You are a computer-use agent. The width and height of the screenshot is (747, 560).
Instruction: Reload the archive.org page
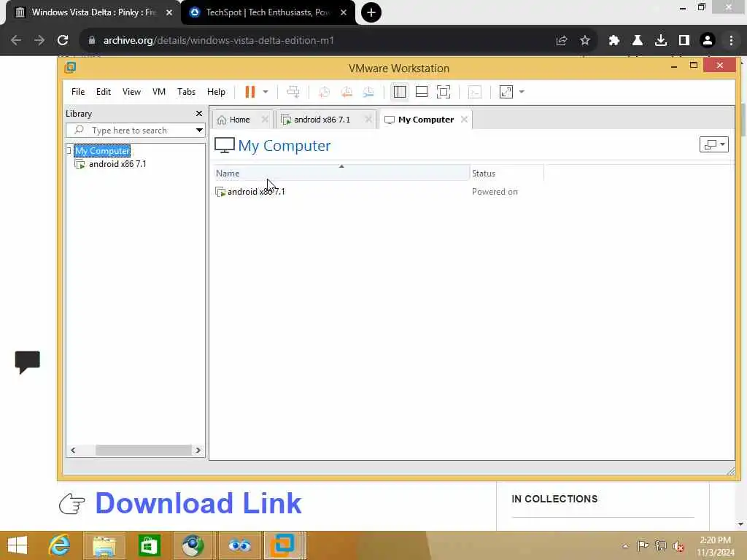pos(63,41)
